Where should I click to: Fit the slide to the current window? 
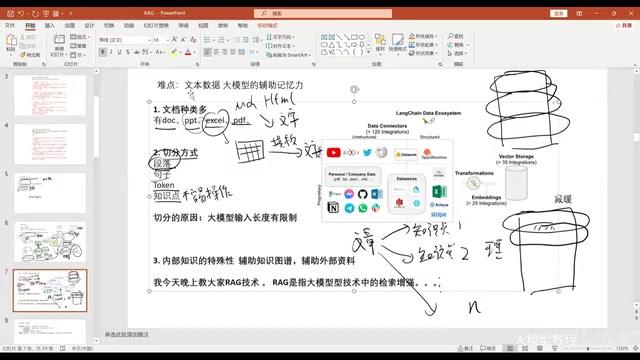[x=635, y=348]
